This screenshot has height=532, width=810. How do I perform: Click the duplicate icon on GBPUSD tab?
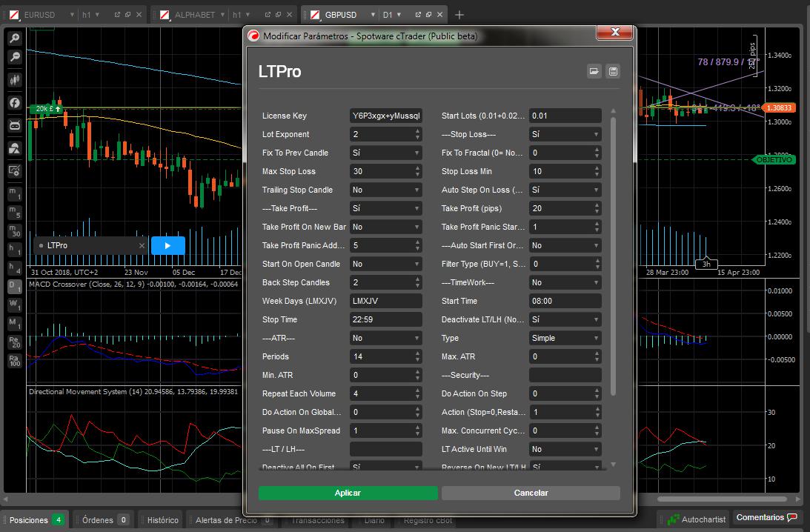(x=429, y=15)
